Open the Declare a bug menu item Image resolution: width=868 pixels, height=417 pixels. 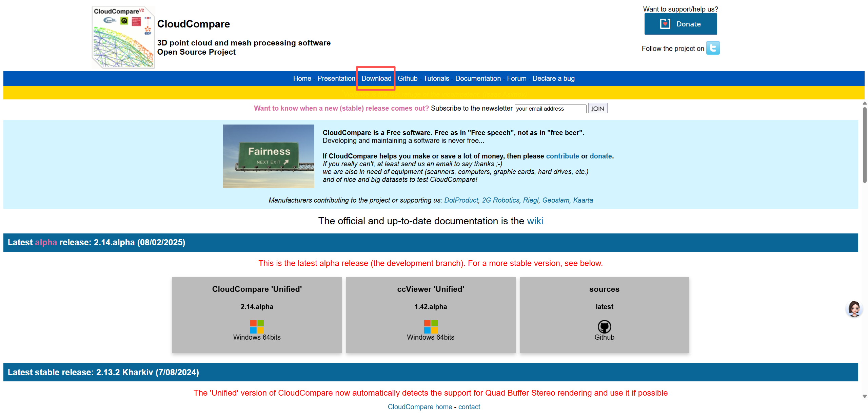553,78
